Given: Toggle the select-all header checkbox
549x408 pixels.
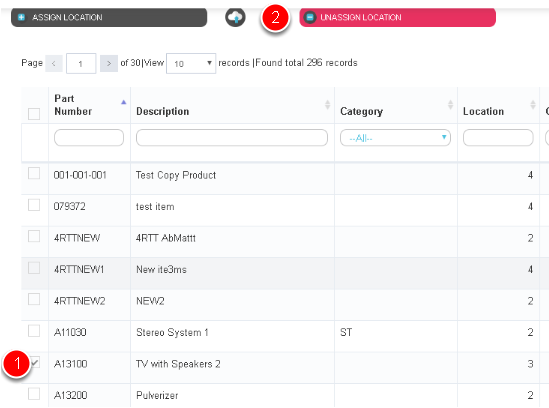Looking at the screenshot, I should [34, 114].
